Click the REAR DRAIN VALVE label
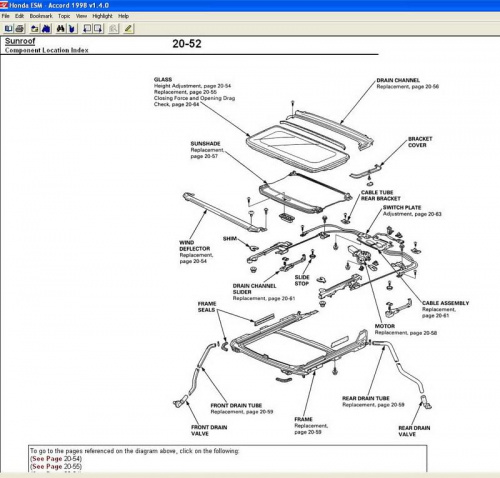This screenshot has height=478, width=500. tap(414, 431)
